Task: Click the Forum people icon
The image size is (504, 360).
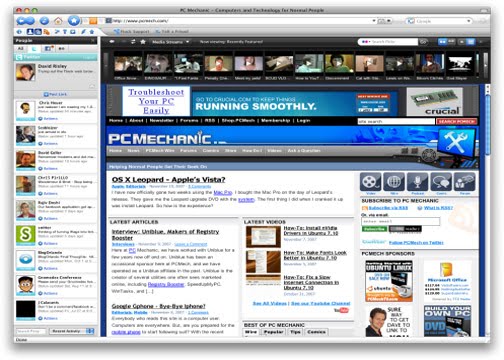Action: click(x=465, y=182)
